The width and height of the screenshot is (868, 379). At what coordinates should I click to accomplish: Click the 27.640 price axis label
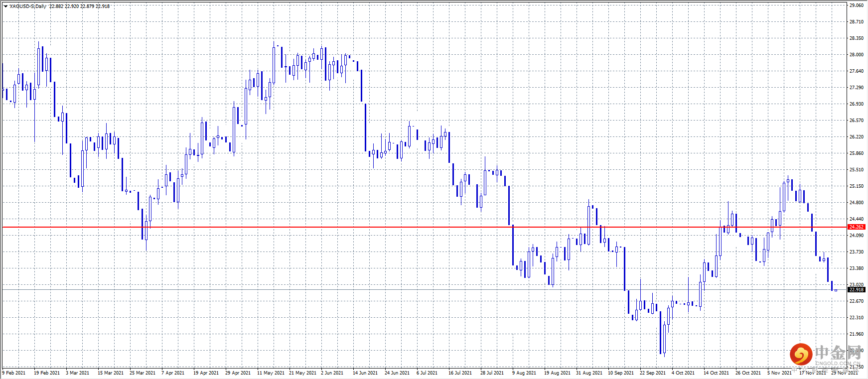tap(857, 71)
